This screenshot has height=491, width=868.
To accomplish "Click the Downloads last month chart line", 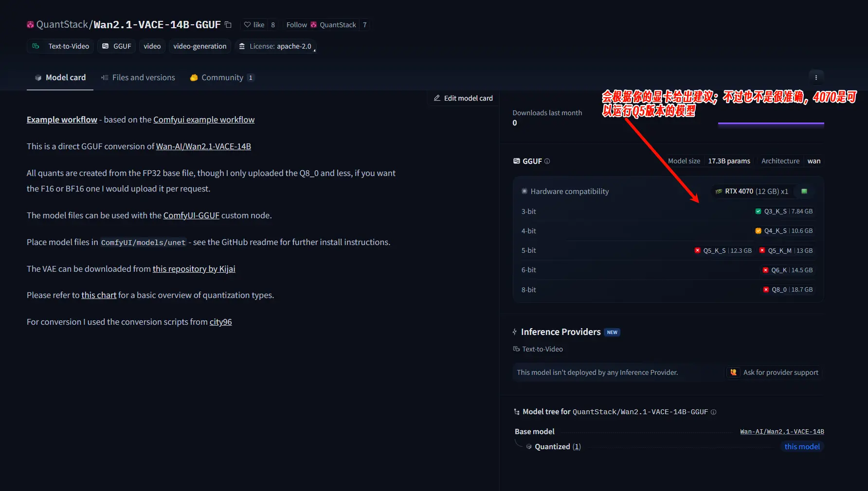I will pos(771,123).
